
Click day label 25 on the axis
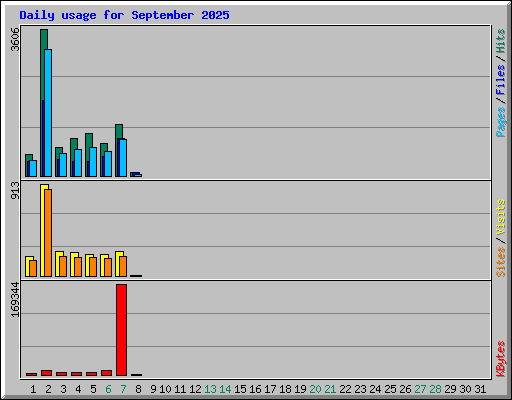[x=390, y=389]
